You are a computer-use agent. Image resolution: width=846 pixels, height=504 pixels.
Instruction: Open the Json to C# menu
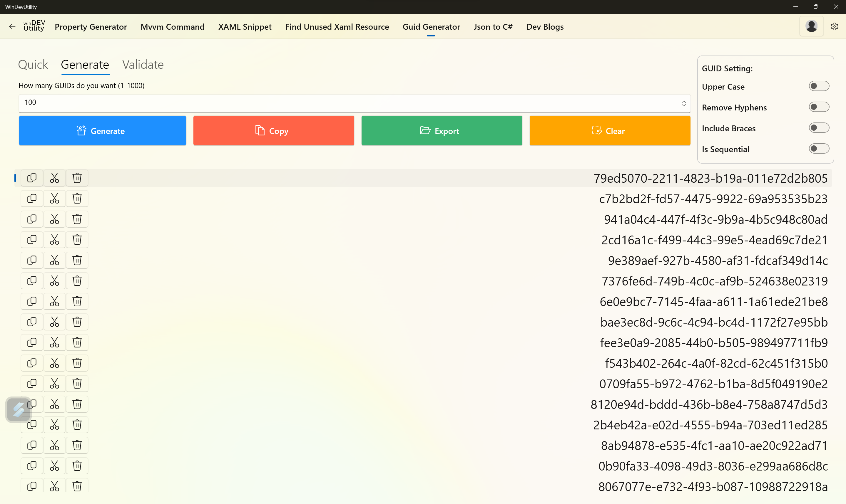493,27
